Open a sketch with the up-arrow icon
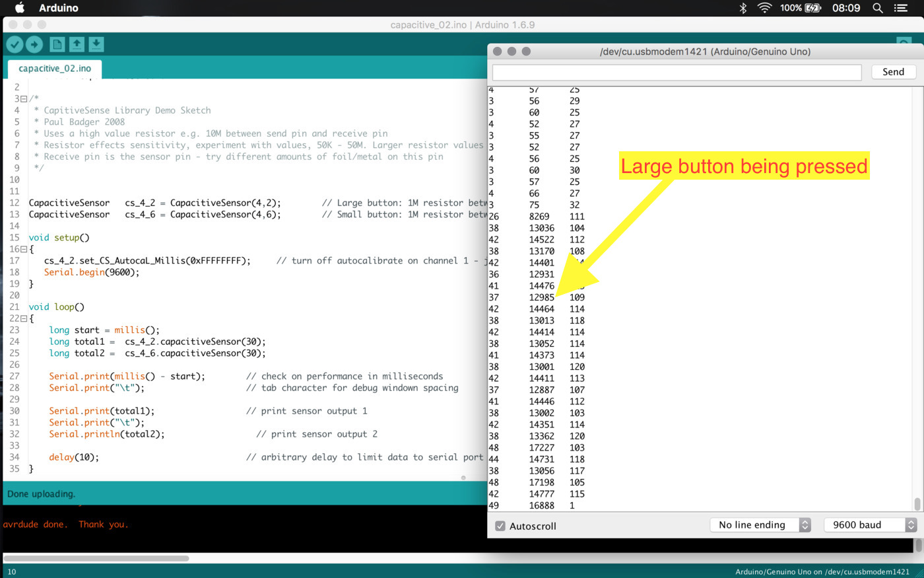 click(x=77, y=44)
